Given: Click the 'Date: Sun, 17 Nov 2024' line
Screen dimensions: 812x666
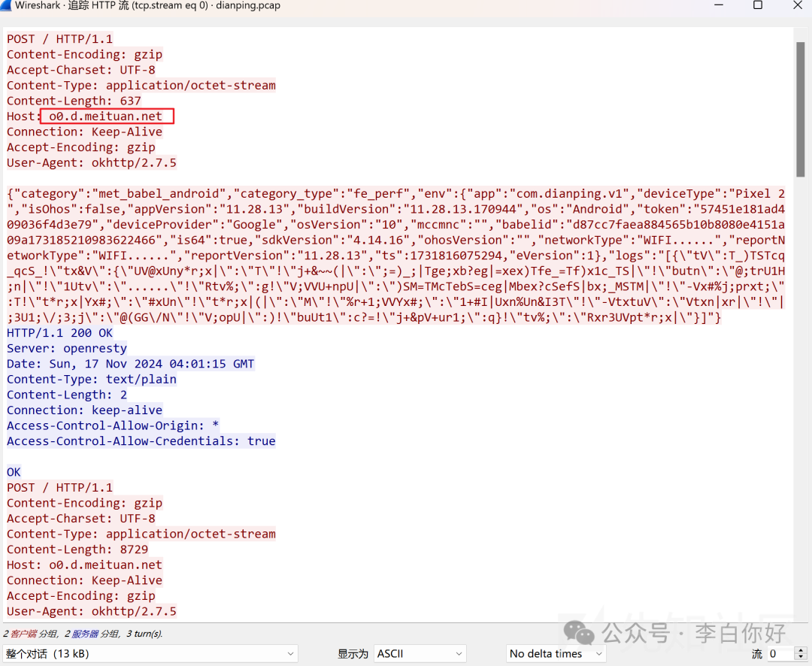Looking at the screenshot, I should click(x=131, y=364).
